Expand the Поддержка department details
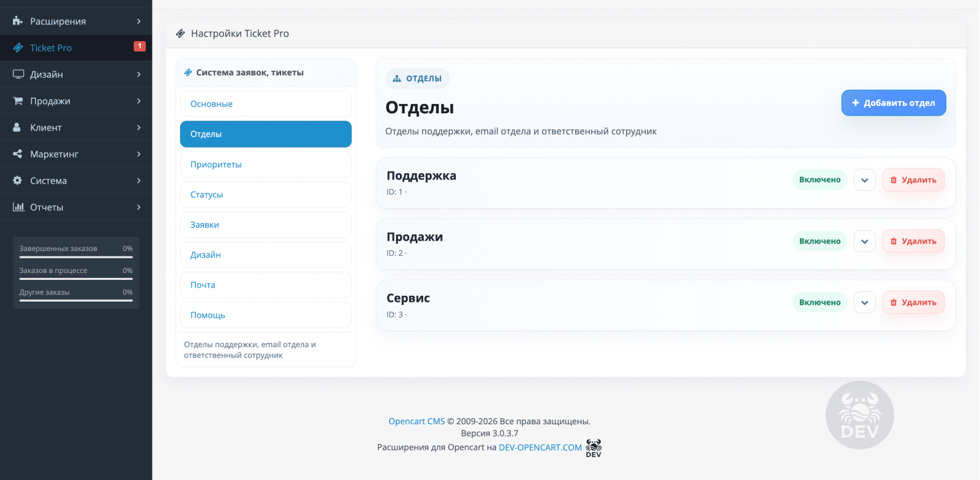Image resolution: width=980 pixels, height=480 pixels. click(x=865, y=180)
